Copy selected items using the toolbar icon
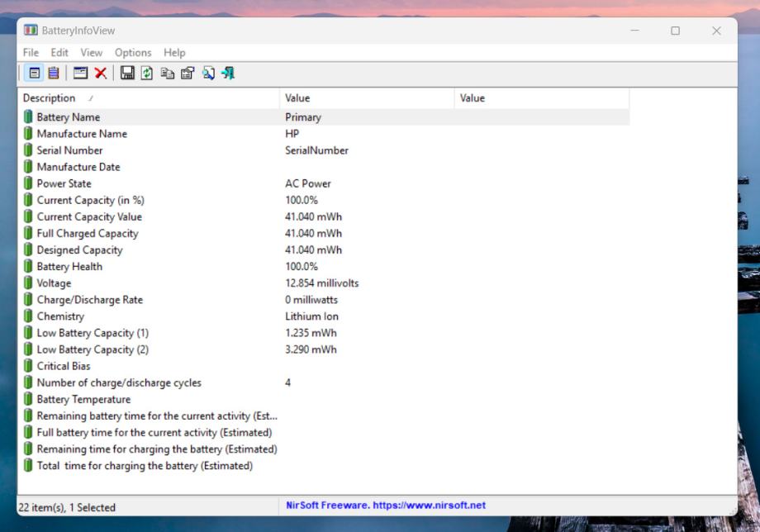This screenshot has height=532, width=760. pos(167,74)
